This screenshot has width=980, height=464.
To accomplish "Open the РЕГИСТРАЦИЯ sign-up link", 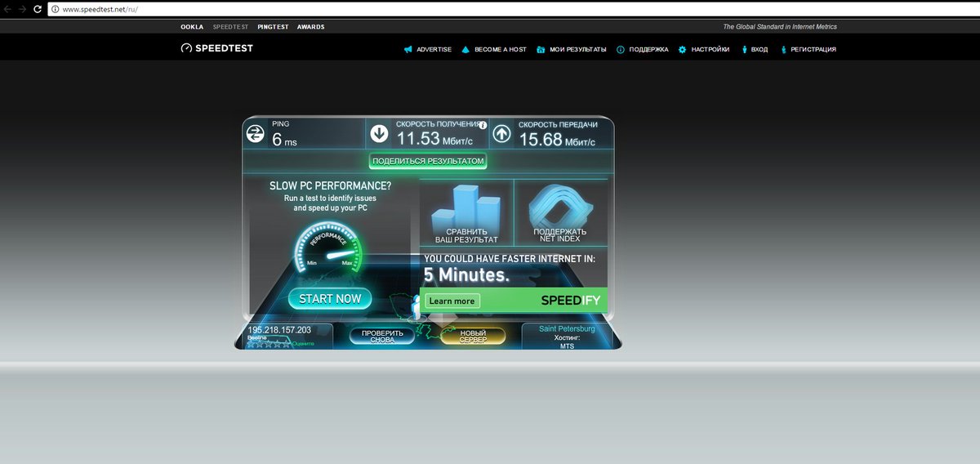I will tap(813, 50).
